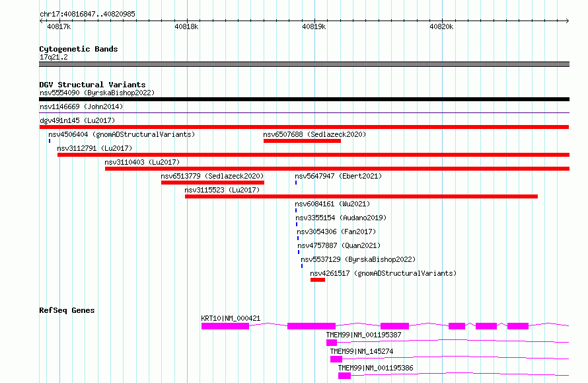Viewport: 588px width, 383px height.
Task: Select nsv4757887 (Quan2021) label
Action: click(339, 245)
